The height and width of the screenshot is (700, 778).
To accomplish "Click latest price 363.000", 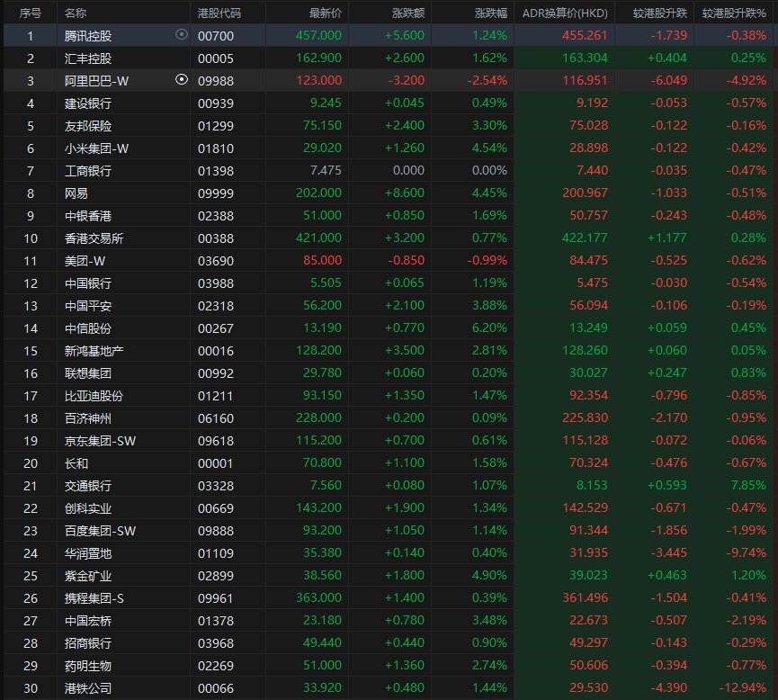I will click(318, 598).
